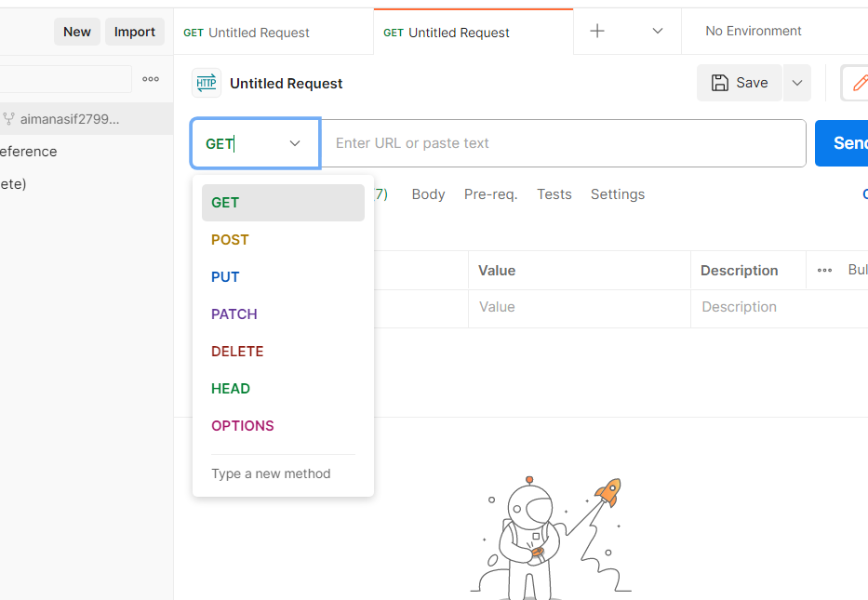Click the HTTP request type icon
868x600 pixels.
coord(207,83)
